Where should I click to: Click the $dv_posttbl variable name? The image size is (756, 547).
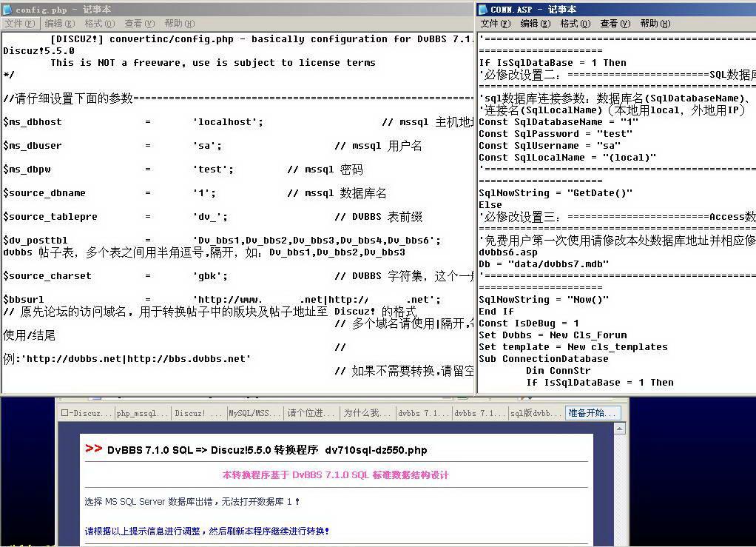coord(36,241)
